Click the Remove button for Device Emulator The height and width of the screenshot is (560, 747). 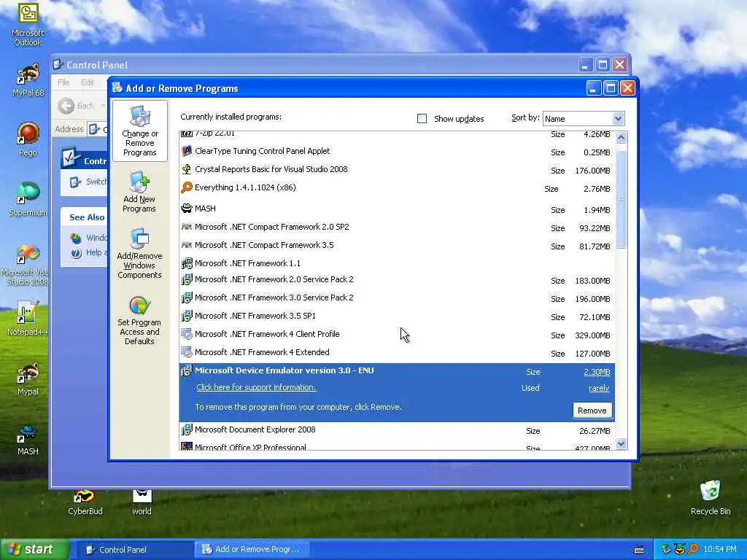click(592, 411)
